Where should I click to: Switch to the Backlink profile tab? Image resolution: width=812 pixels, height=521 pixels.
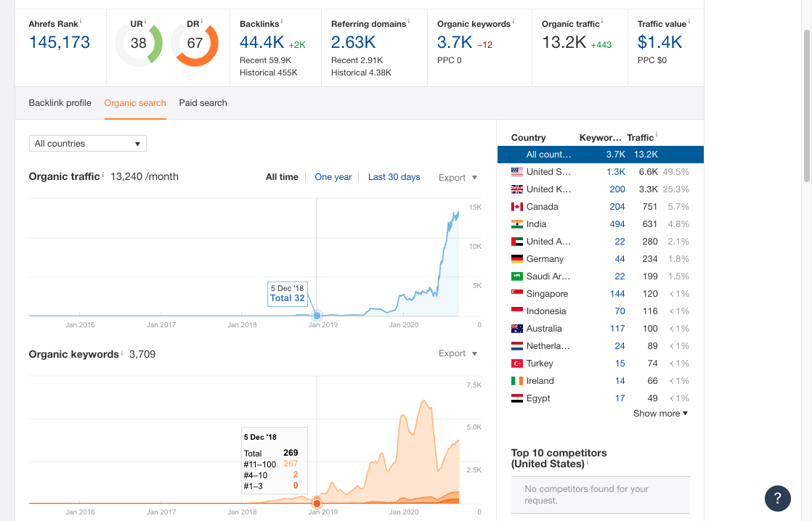point(60,103)
